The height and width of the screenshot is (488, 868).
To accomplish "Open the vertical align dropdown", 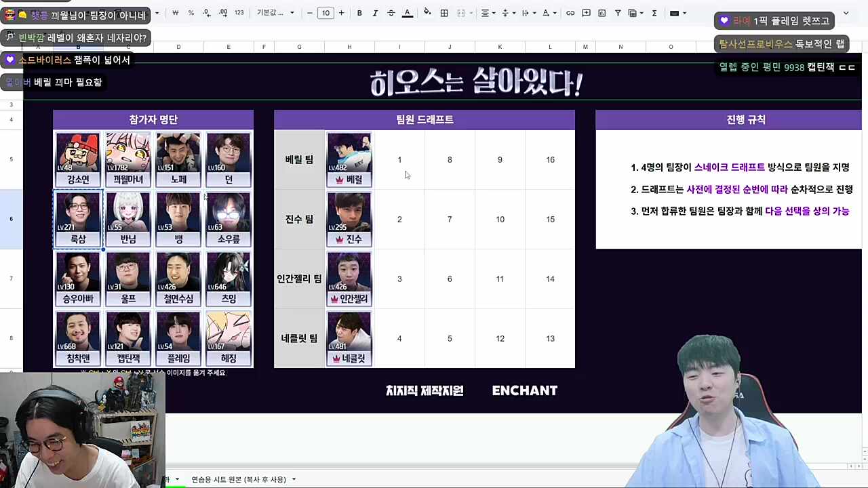I will click(x=508, y=13).
